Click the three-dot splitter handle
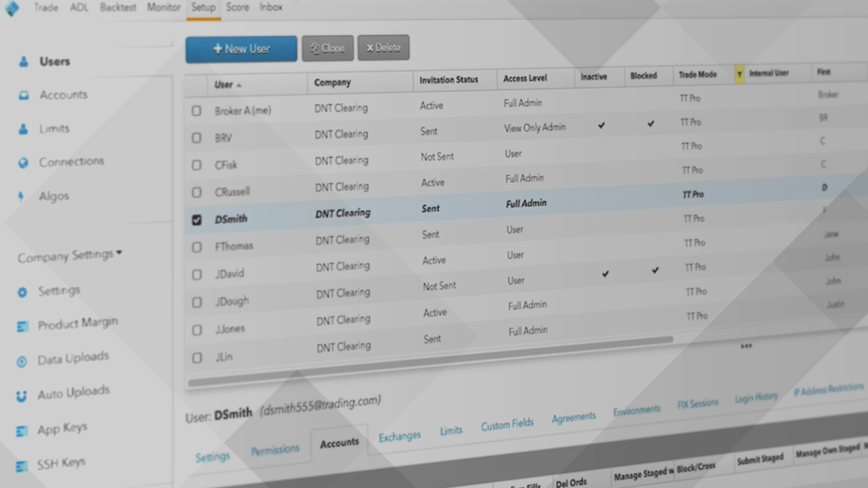 pos(746,346)
